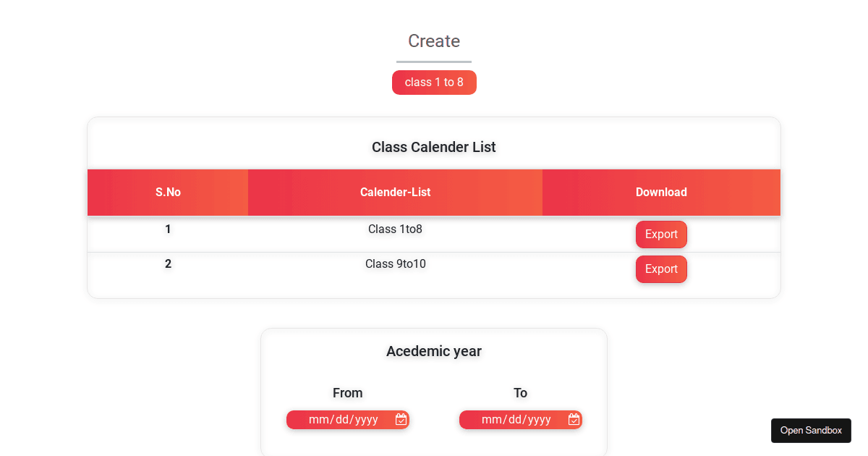
Task: Click the Calender-List column header
Action: click(x=395, y=192)
